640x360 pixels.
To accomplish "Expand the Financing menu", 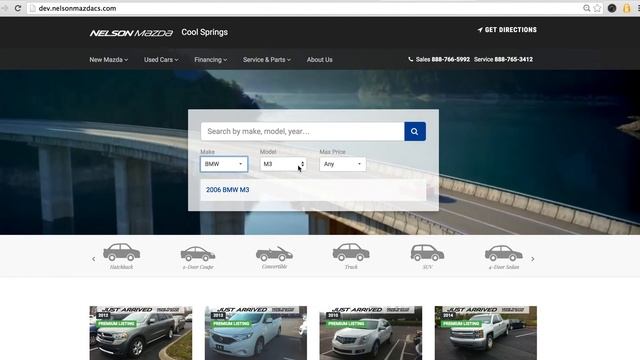I will click(211, 60).
